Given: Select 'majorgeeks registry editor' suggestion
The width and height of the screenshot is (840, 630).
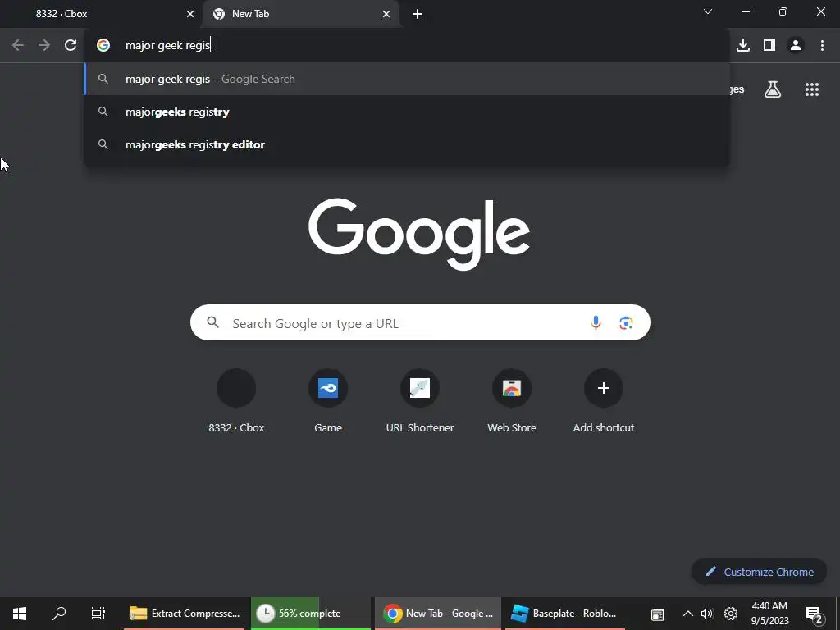Looking at the screenshot, I should coord(407,144).
